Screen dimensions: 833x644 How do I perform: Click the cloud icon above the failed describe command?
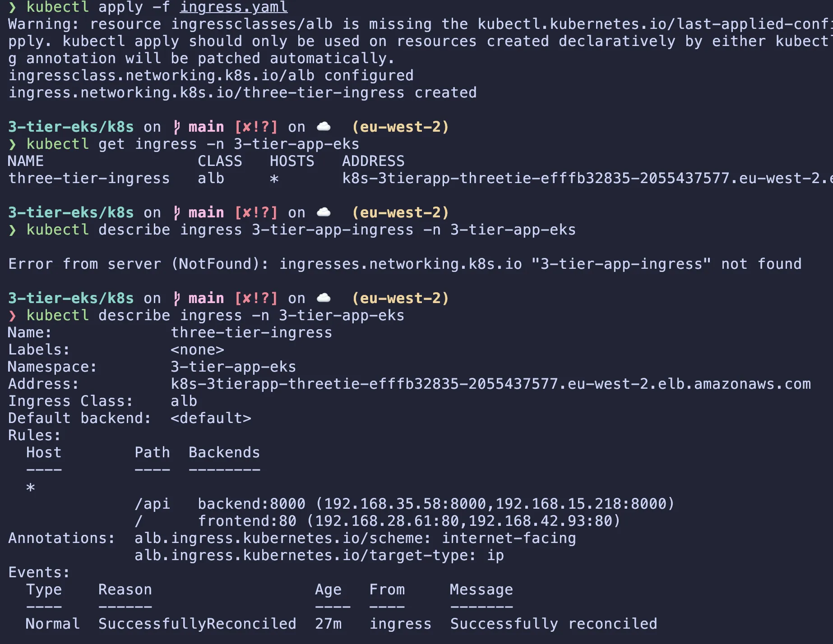[x=324, y=212]
